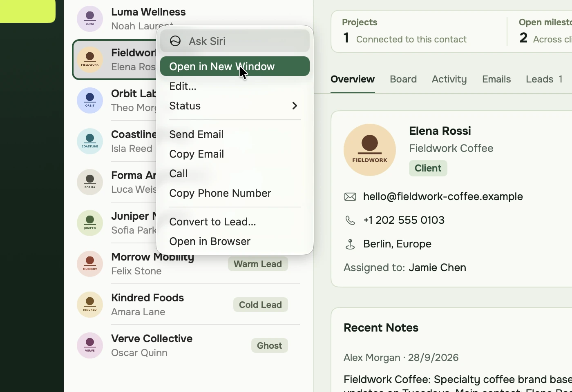
Task: Choose Call from context menu
Action: point(235,174)
